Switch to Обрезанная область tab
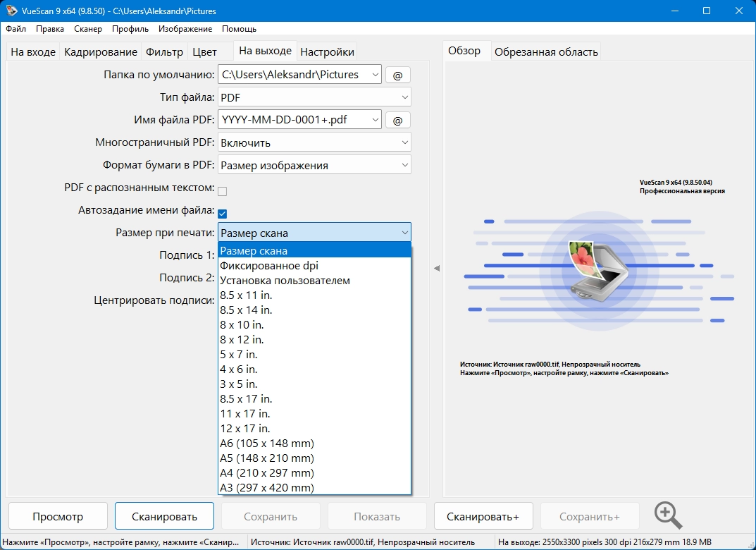 (546, 52)
